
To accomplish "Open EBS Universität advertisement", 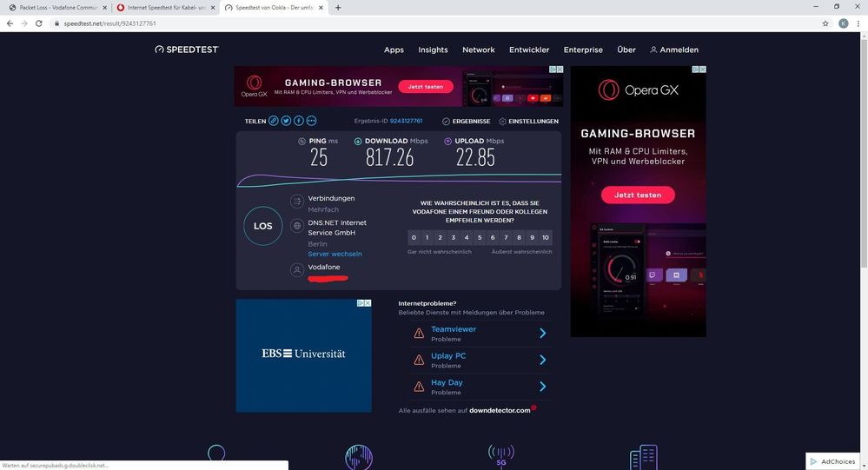I will click(x=303, y=355).
